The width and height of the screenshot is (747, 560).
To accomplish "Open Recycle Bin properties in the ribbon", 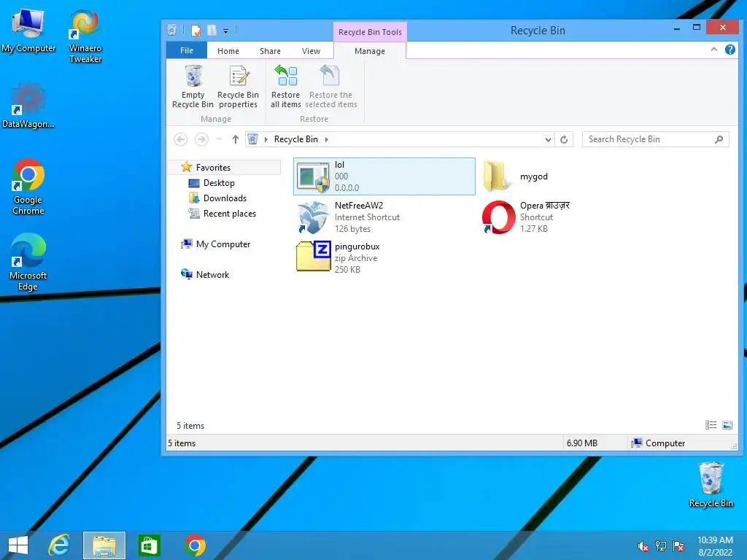I will point(239,87).
